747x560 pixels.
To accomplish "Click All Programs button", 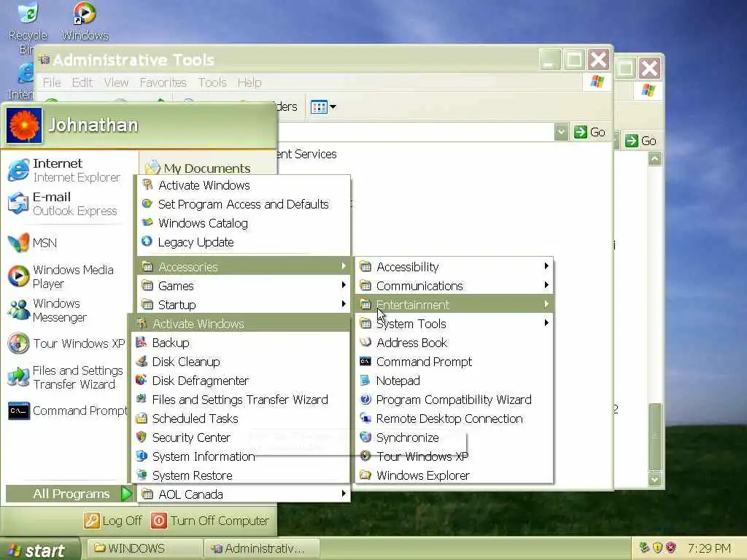I will coord(69,494).
